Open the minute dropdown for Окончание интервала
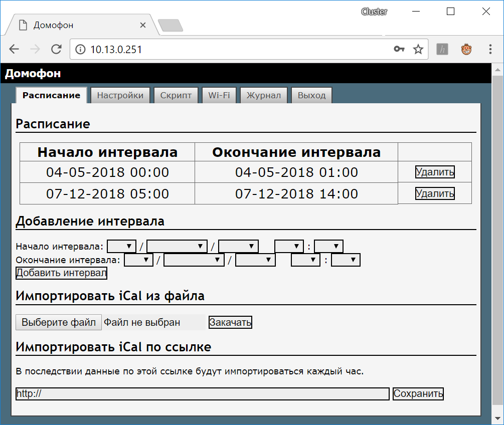 [x=346, y=260]
